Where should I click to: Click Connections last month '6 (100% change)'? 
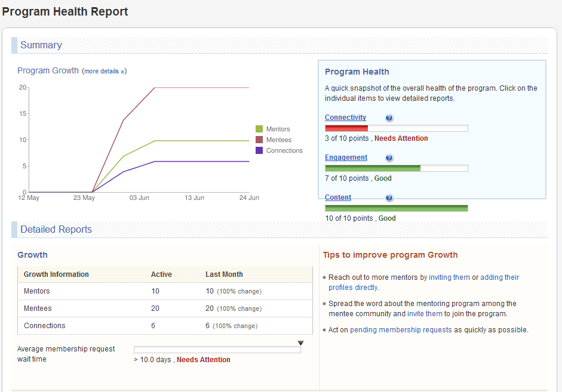click(232, 326)
